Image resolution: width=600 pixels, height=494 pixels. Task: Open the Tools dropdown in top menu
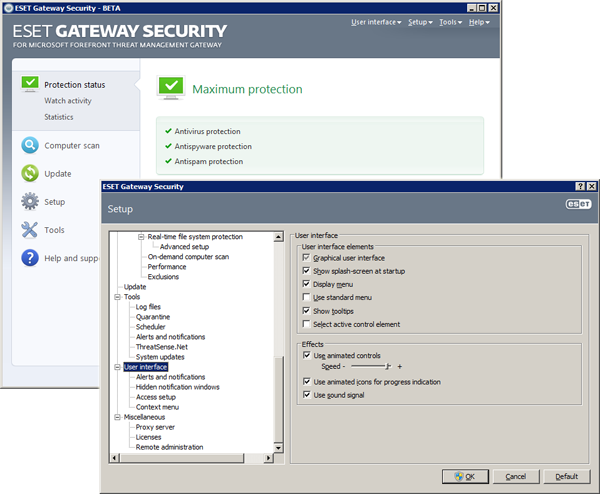pyautogui.click(x=450, y=22)
